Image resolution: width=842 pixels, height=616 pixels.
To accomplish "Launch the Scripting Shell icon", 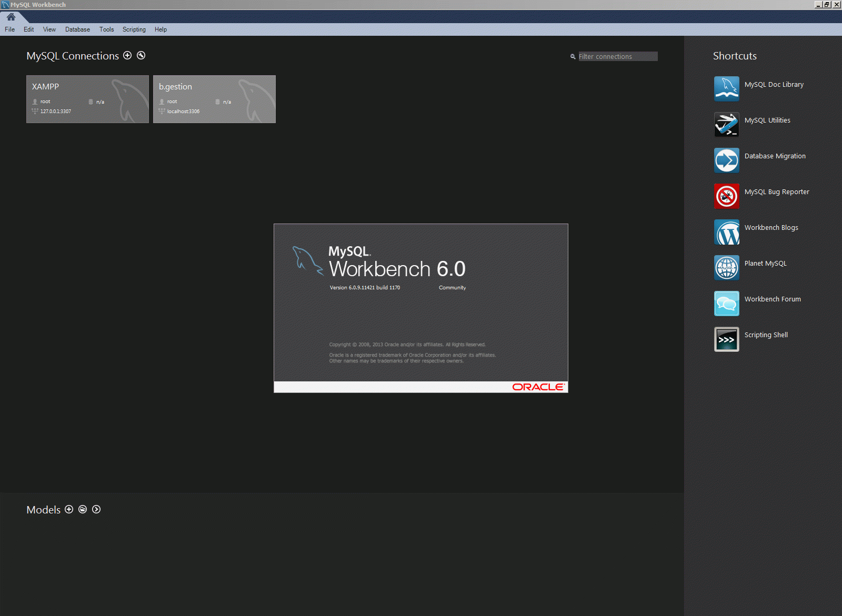I will (x=727, y=339).
